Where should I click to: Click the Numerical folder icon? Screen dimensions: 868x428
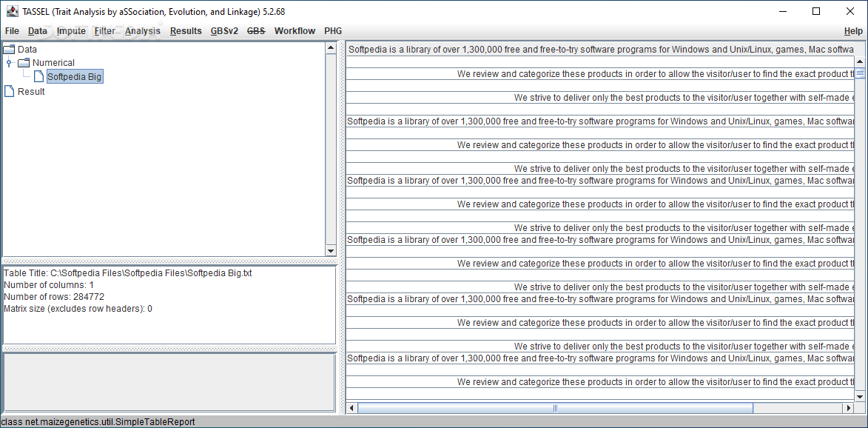pos(24,62)
